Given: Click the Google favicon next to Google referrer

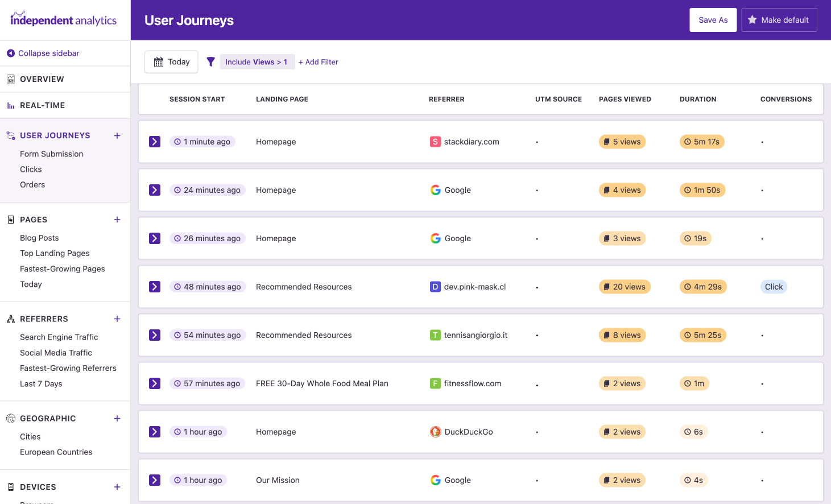Looking at the screenshot, I should pyautogui.click(x=435, y=190).
